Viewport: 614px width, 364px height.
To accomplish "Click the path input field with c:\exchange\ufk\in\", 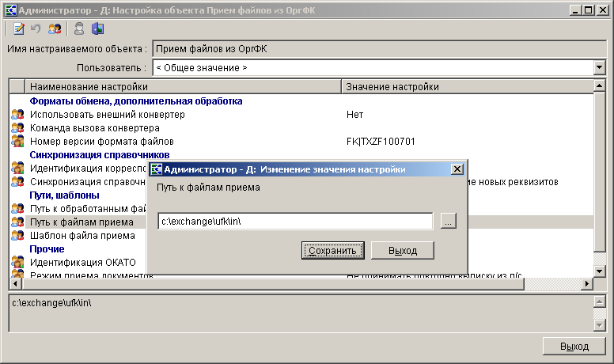I will tap(294, 222).
